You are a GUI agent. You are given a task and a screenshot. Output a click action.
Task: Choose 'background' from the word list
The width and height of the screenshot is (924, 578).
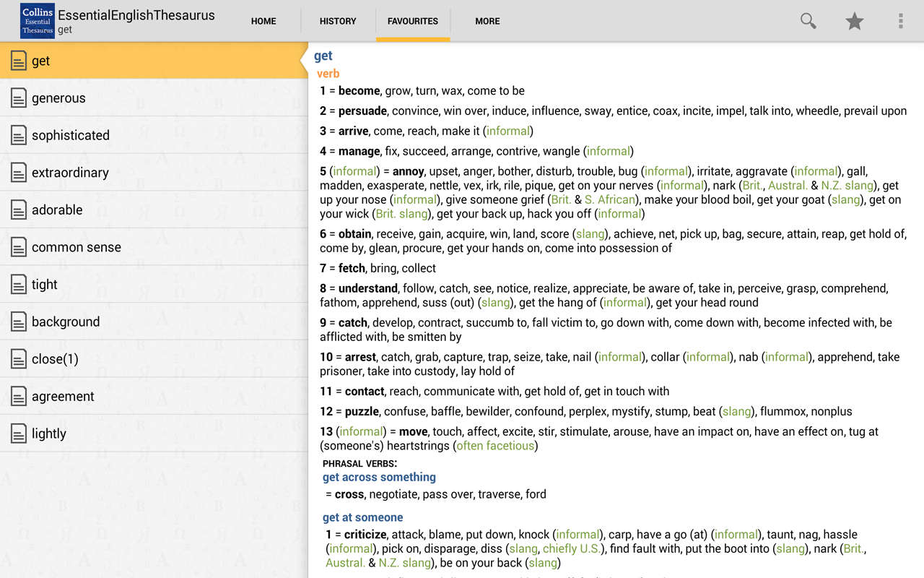(x=66, y=322)
